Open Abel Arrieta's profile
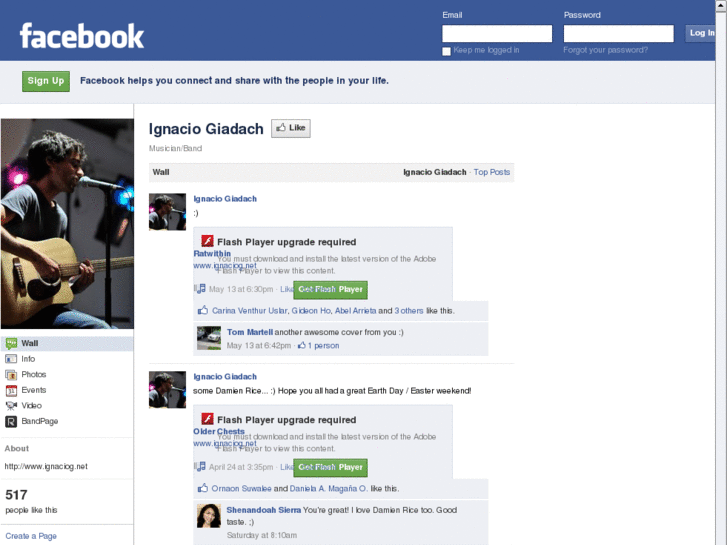727x545 pixels. (356, 311)
